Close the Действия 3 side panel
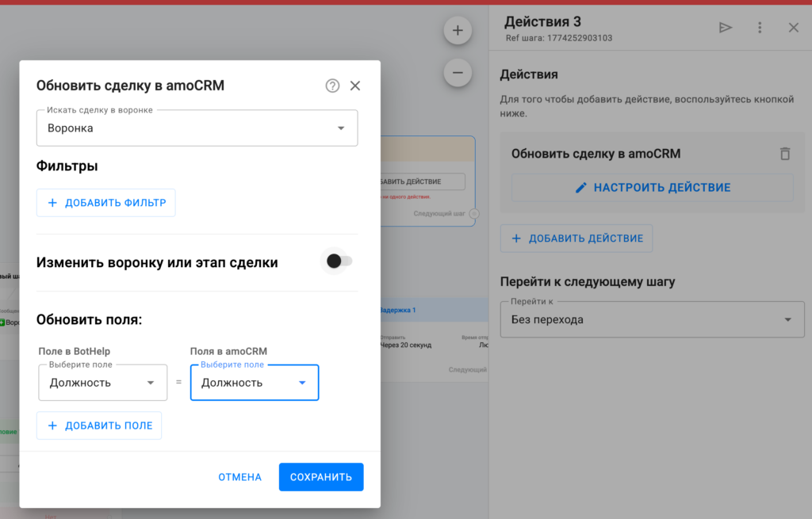This screenshot has height=519, width=812. (793, 28)
